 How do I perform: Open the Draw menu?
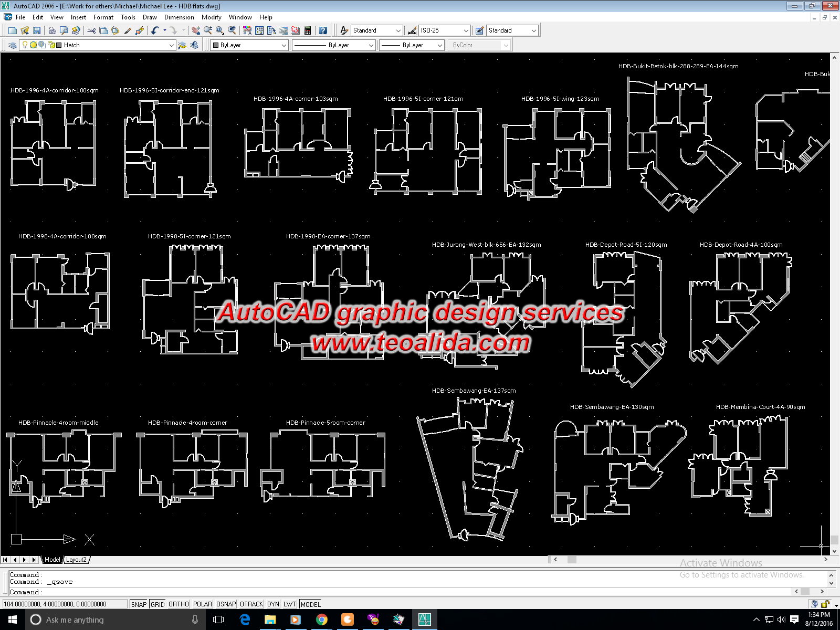point(150,17)
